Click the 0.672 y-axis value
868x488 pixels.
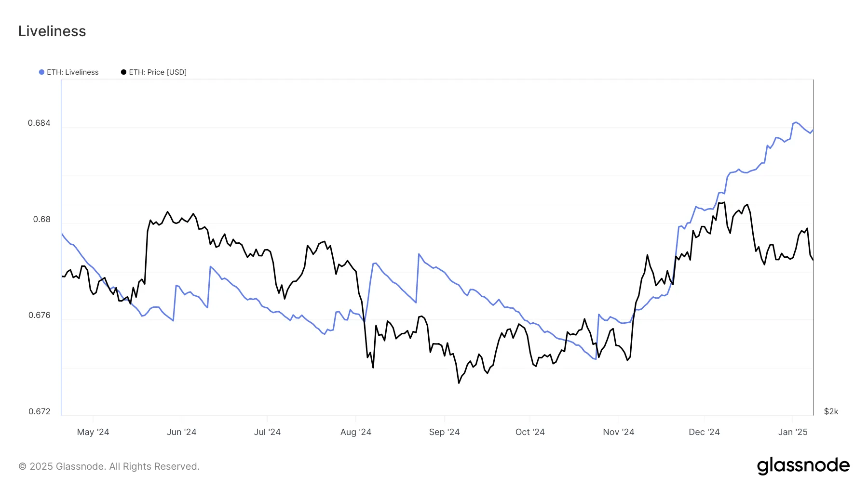39,411
